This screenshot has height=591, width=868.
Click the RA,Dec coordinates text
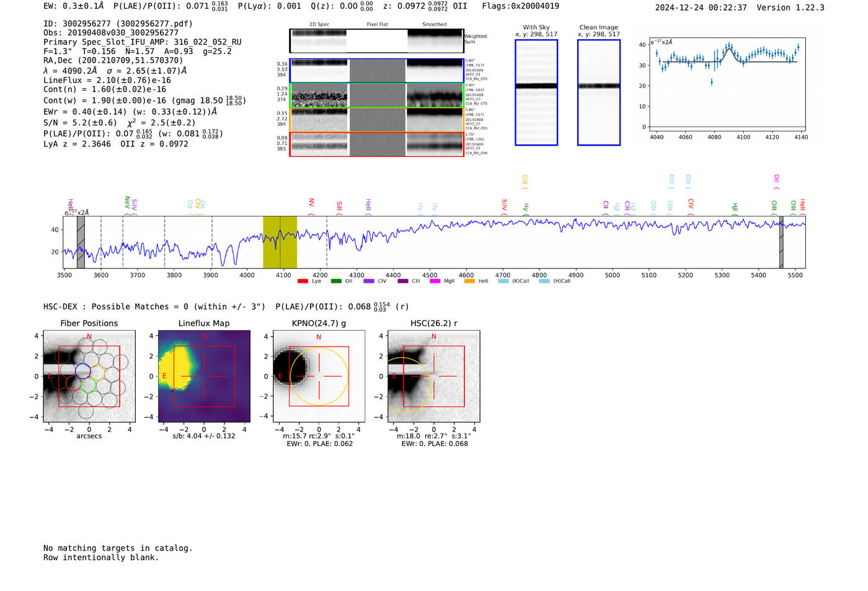point(113,61)
